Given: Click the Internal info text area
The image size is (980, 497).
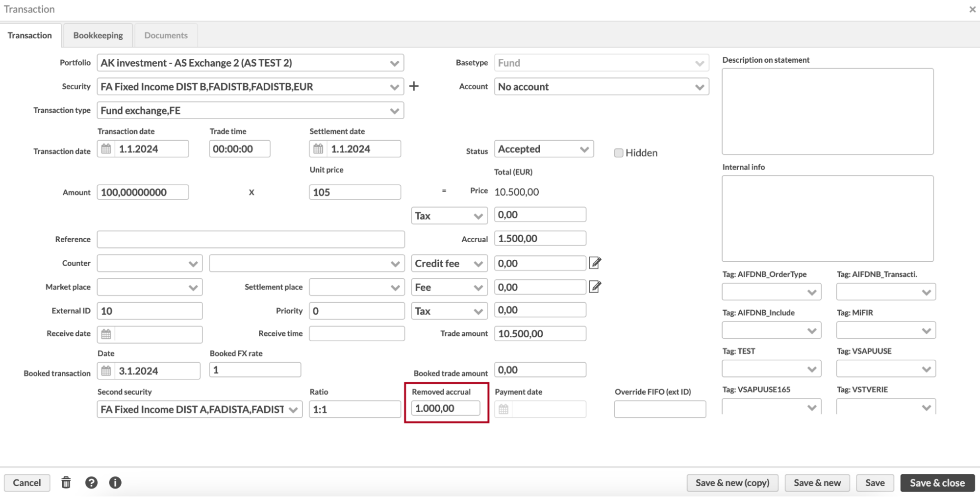Looking at the screenshot, I should tap(828, 219).
